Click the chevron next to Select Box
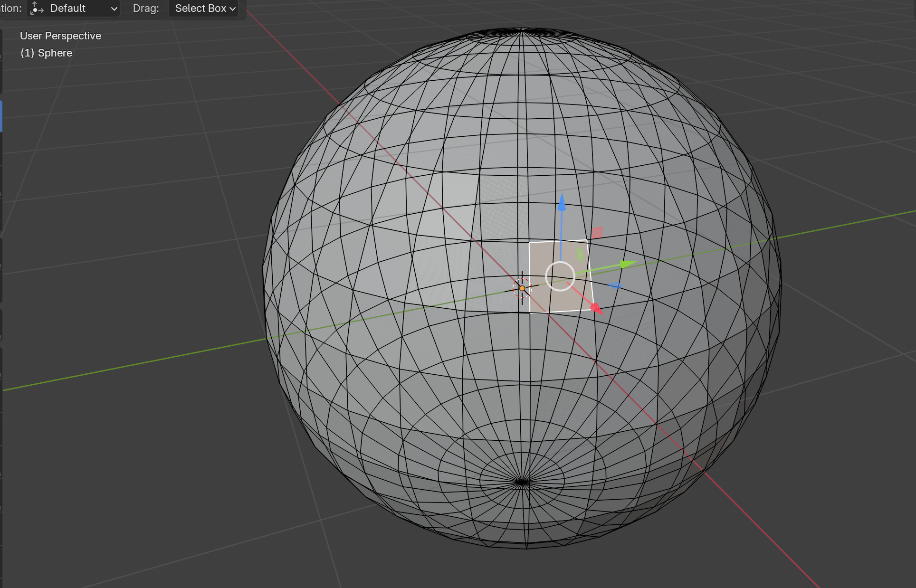 (233, 8)
